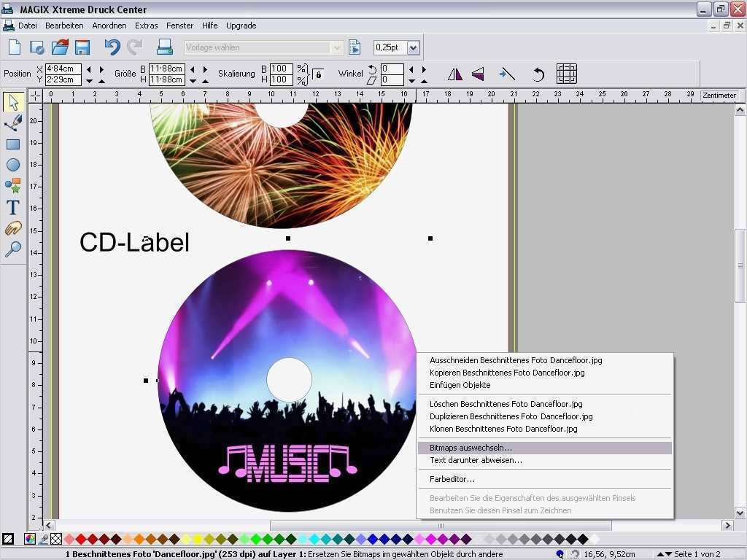
Task: Flip the object vertically
Action: 478,74
